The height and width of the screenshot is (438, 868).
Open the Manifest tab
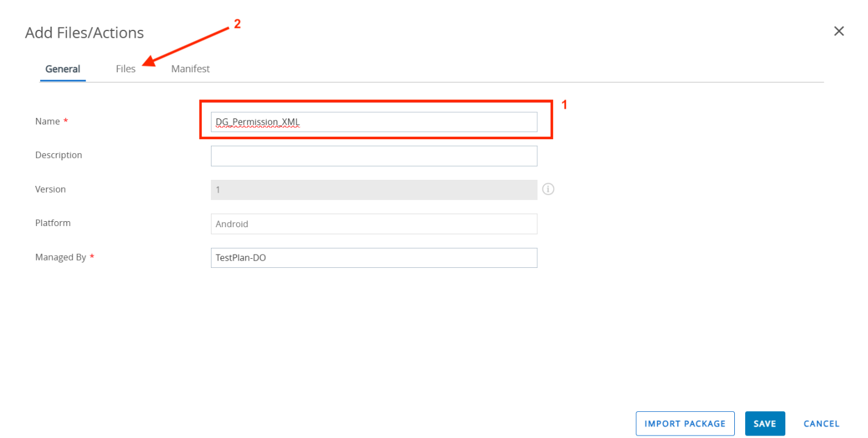coord(190,69)
